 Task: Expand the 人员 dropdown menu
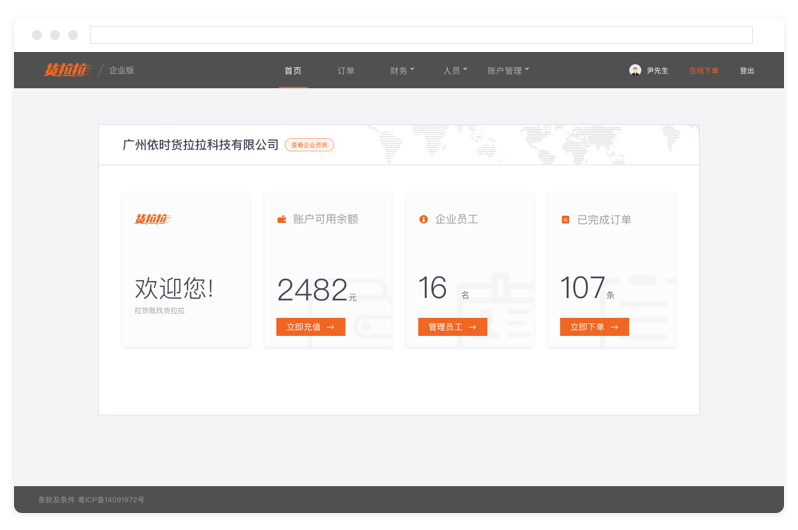[455, 71]
